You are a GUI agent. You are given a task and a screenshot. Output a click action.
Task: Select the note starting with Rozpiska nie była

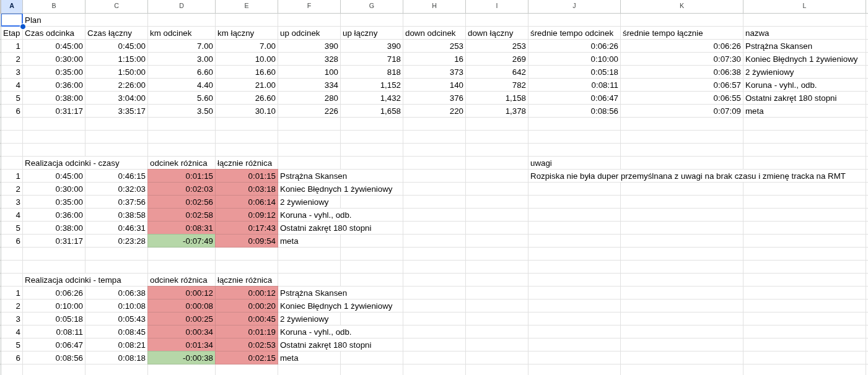pyautogui.click(x=688, y=176)
